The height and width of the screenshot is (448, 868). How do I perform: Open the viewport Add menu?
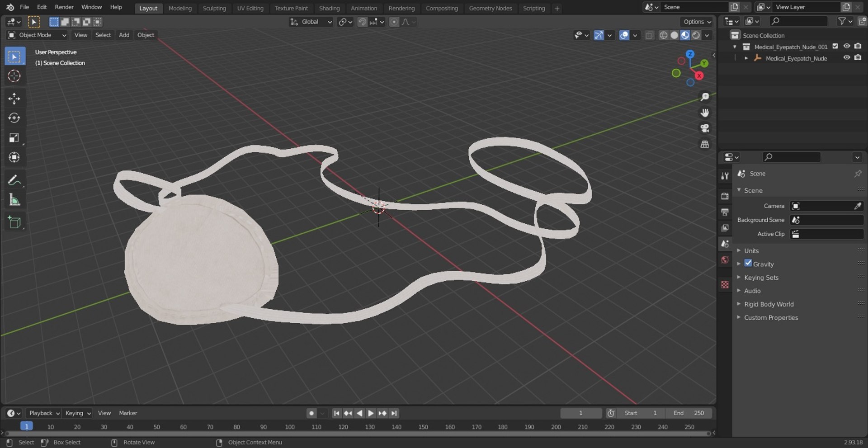tap(124, 35)
